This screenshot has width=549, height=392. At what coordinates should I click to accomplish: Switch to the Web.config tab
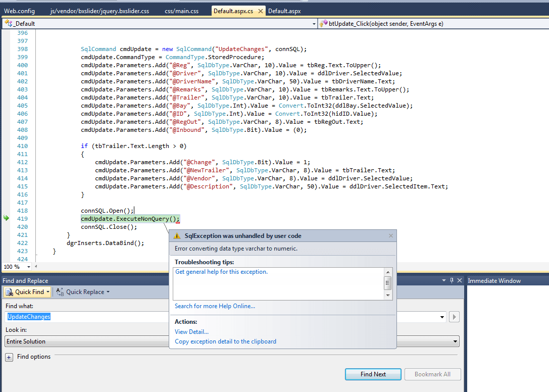tap(19, 11)
